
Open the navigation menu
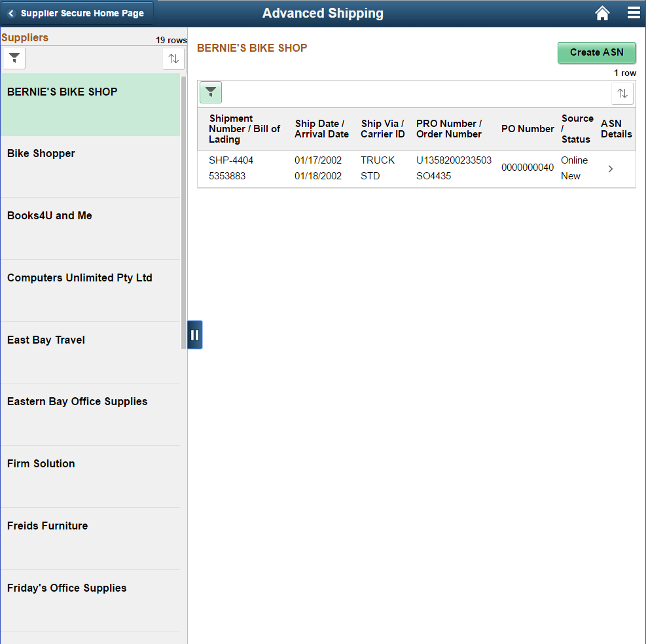634,12
